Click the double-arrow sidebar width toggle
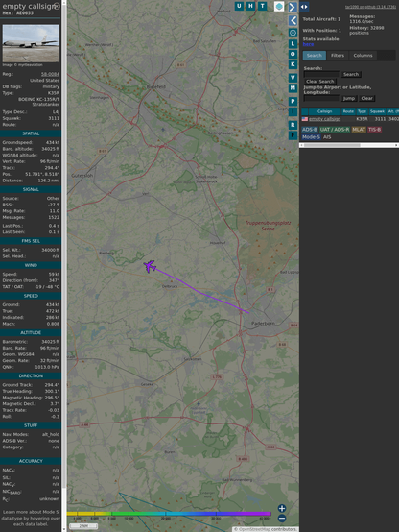Screen dimensions: 399x532 [x=304, y=7]
